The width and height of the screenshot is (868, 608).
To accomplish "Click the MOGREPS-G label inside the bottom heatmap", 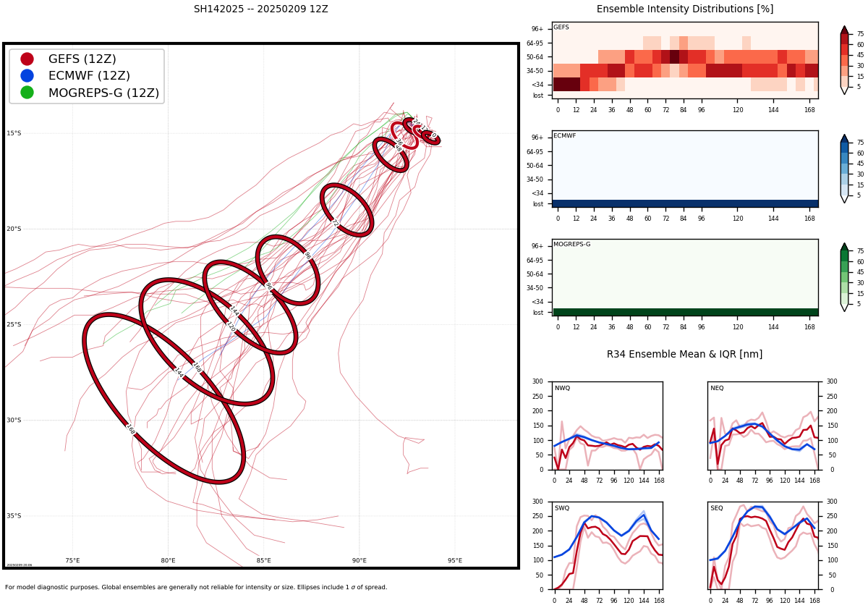I will click(571, 245).
